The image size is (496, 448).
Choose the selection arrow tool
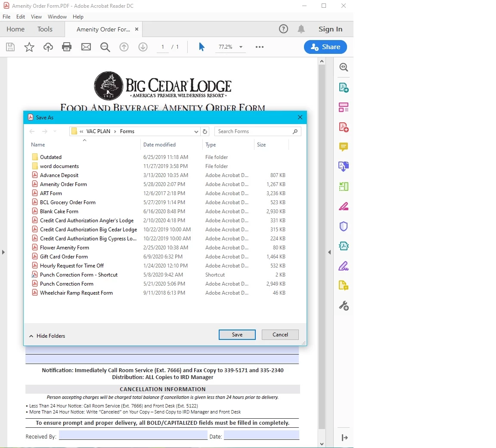pyautogui.click(x=201, y=47)
